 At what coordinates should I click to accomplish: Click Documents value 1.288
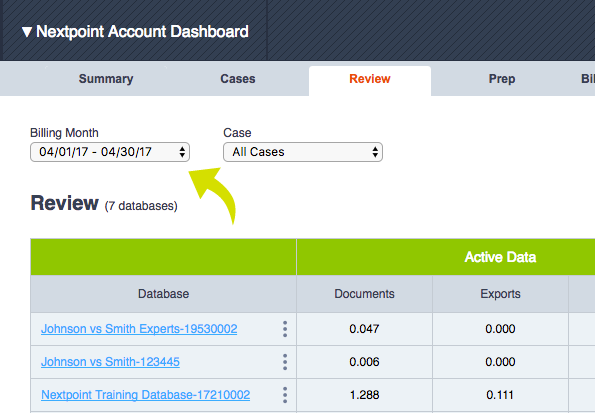tap(364, 395)
